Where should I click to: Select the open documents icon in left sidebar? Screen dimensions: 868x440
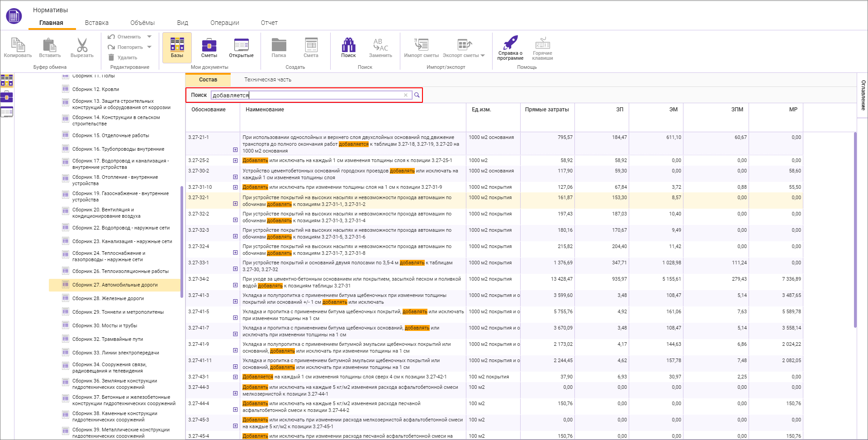click(x=7, y=112)
